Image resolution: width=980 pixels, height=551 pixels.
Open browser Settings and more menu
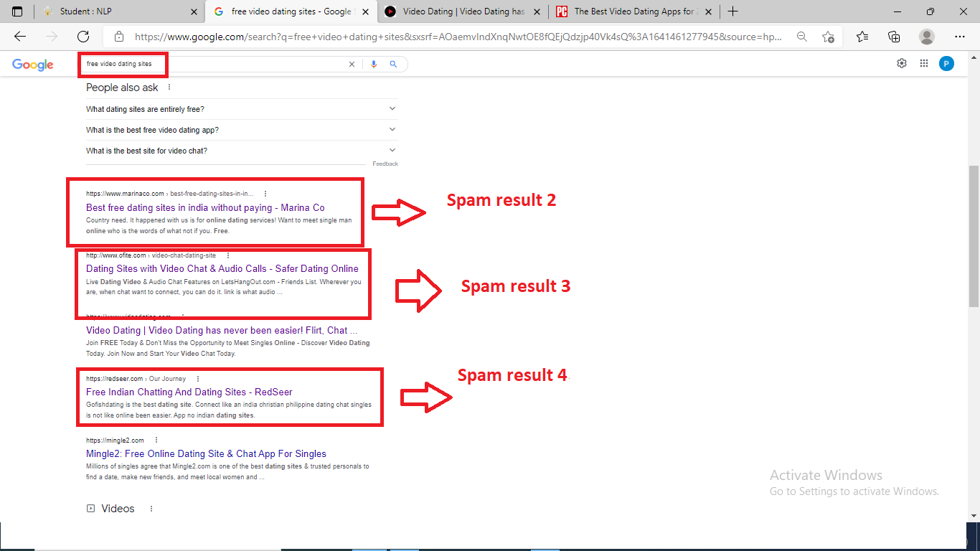(960, 37)
